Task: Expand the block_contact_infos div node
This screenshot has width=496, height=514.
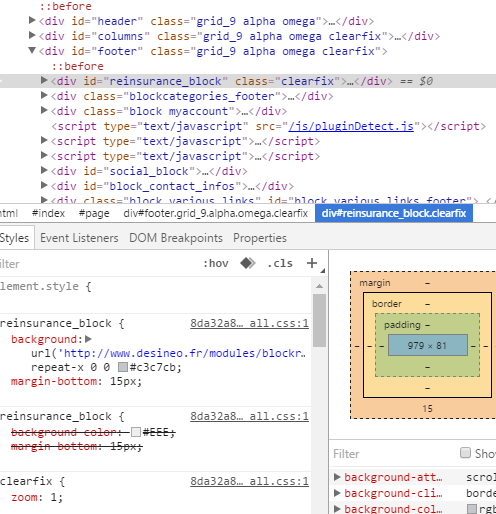Action: pos(44,185)
